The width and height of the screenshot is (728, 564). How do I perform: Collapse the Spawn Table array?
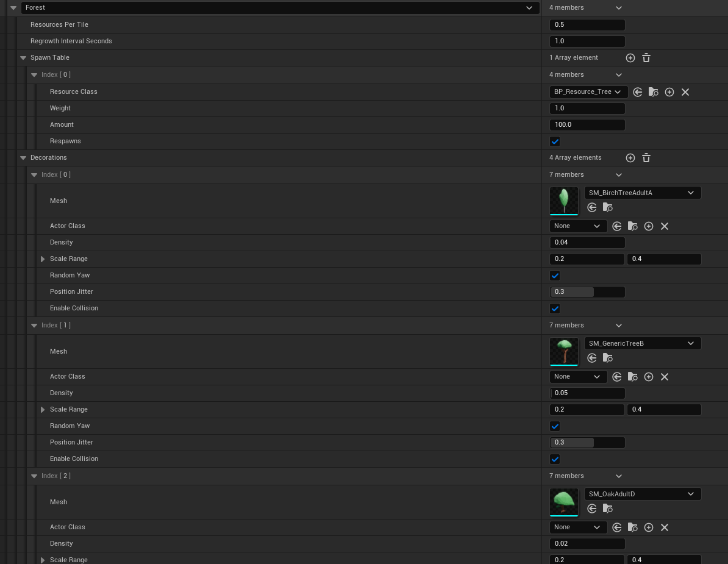tap(23, 58)
